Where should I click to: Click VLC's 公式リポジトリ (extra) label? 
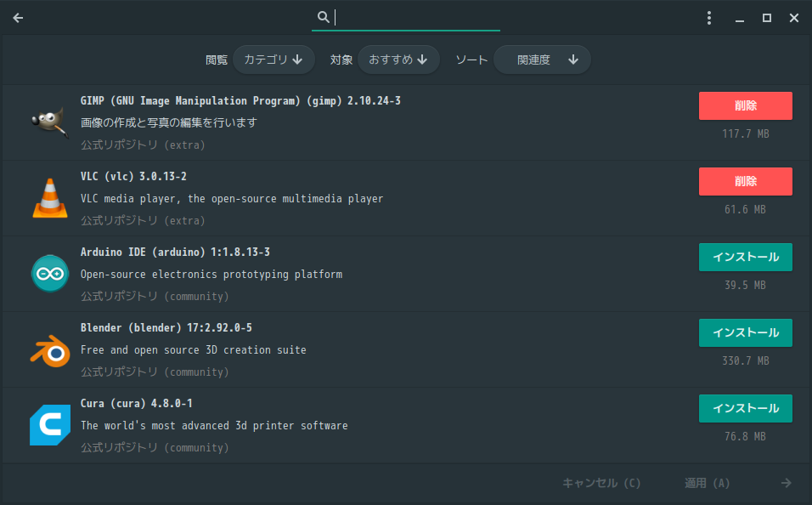pos(143,221)
